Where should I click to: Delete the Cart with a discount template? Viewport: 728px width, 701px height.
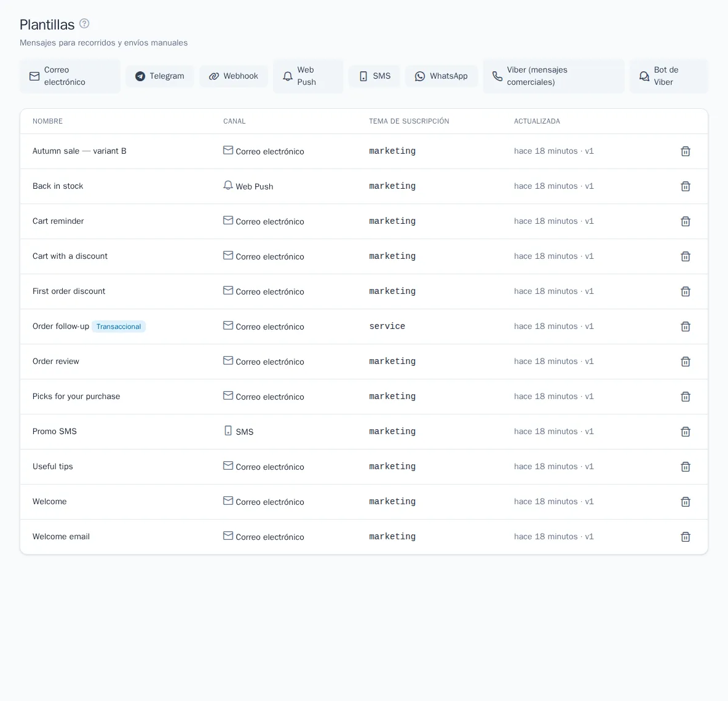tap(686, 256)
